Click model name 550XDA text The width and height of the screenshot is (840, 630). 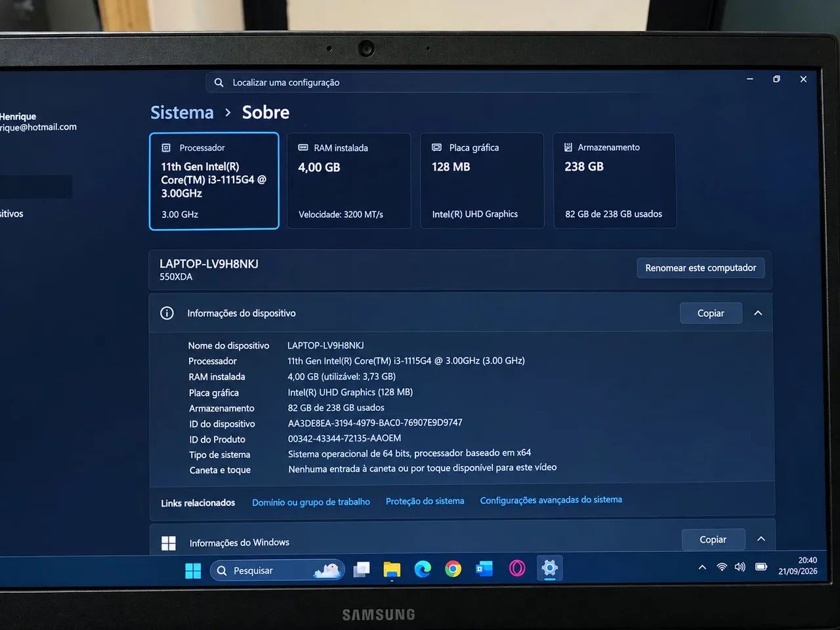[176, 277]
